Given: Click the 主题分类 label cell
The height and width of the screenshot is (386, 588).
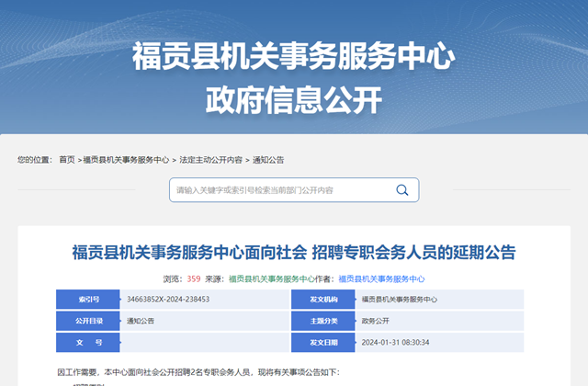Looking at the screenshot, I should pos(323,321).
